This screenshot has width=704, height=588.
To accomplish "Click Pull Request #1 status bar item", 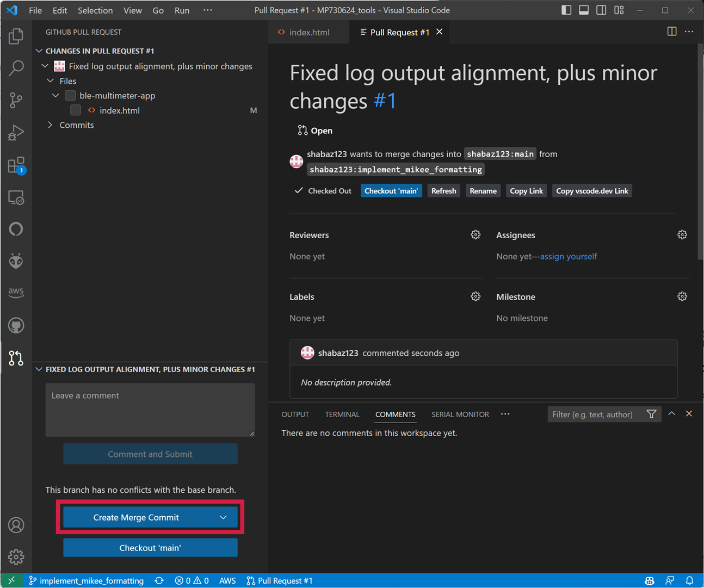I will pos(280,580).
